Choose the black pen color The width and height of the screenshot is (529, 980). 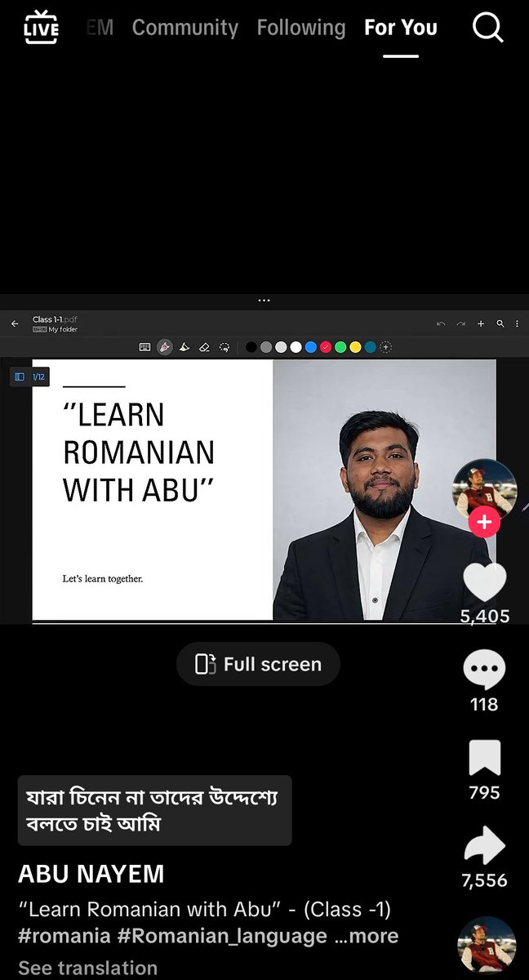point(251,346)
